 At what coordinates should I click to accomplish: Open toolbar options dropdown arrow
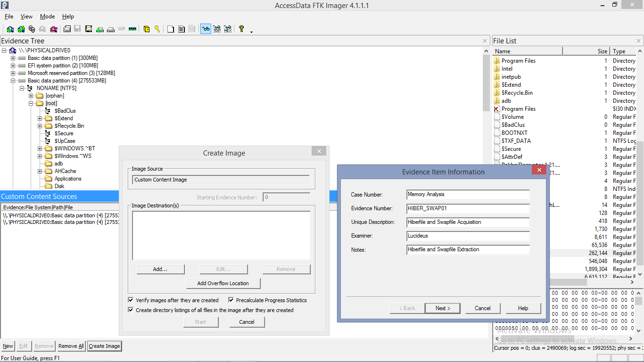(x=251, y=32)
